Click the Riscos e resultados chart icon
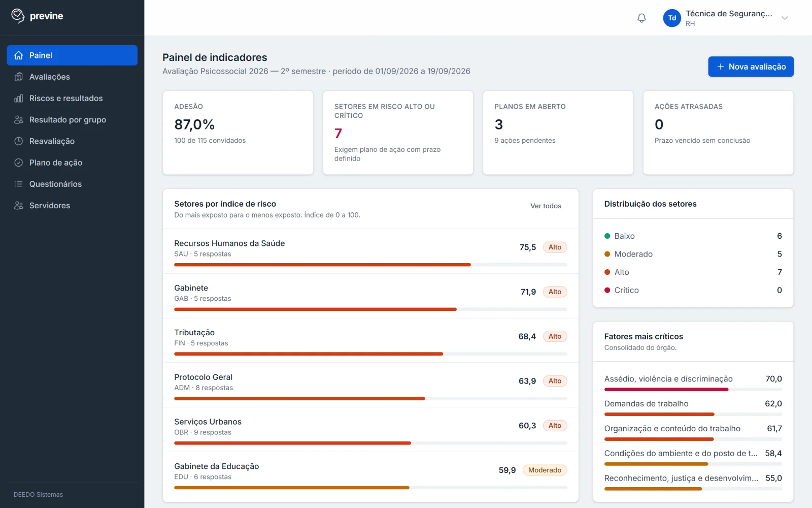Image resolution: width=812 pixels, height=508 pixels. pyautogui.click(x=19, y=98)
